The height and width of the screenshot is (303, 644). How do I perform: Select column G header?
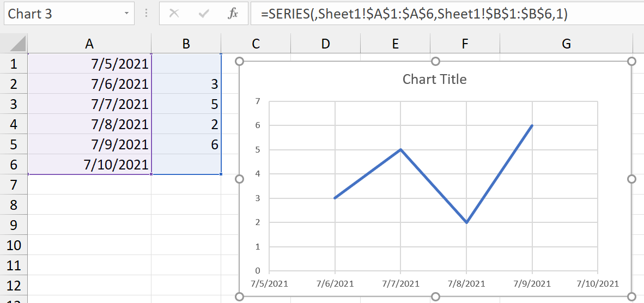coord(566,44)
